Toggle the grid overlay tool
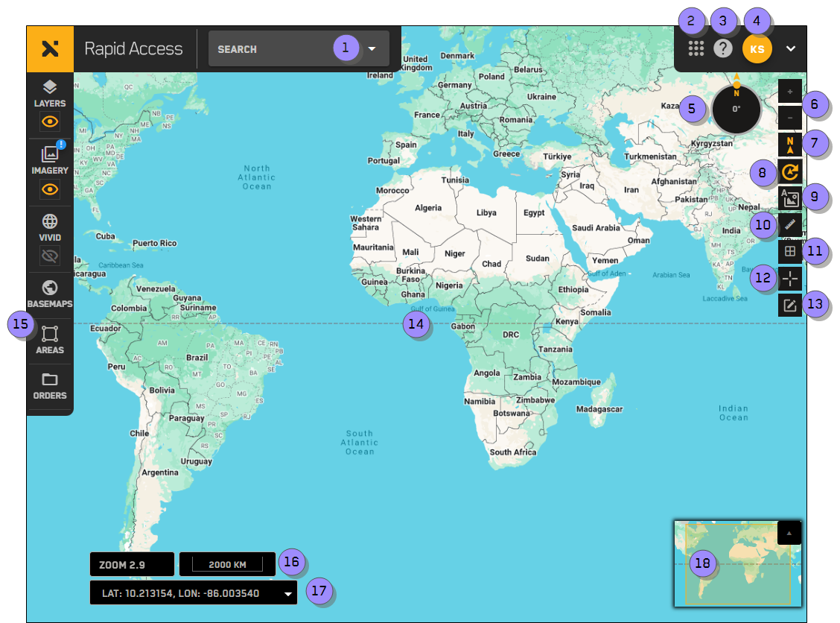Screen dimensions: 840x623 coord(790,251)
